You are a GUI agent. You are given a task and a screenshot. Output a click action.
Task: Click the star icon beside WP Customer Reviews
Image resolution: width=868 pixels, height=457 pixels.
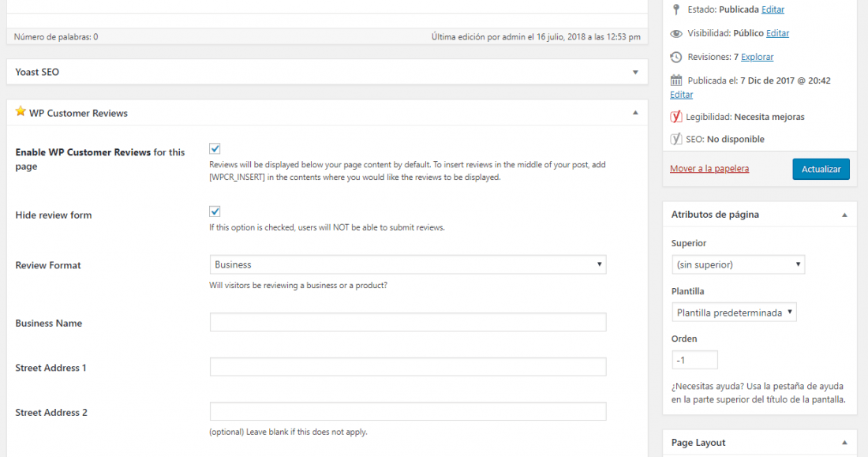click(21, 111)
